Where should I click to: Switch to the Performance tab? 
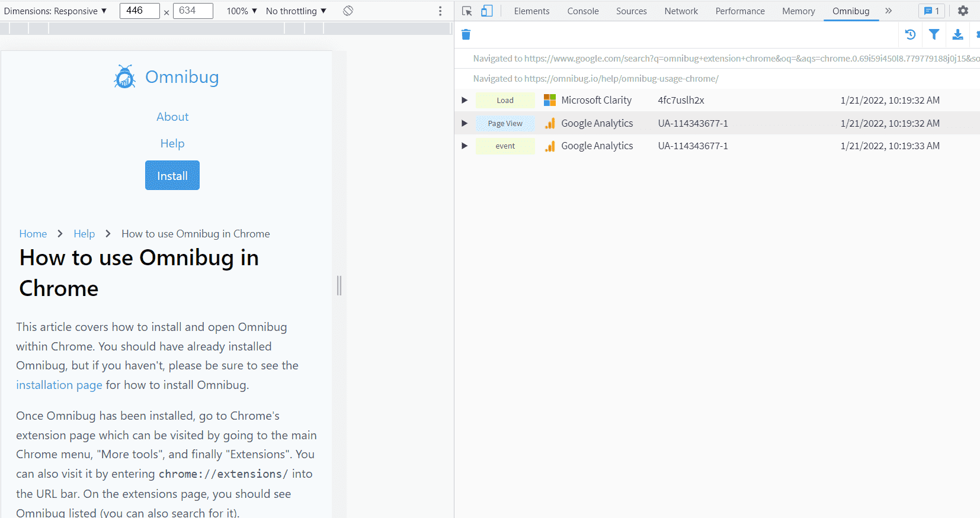(740, 11)
